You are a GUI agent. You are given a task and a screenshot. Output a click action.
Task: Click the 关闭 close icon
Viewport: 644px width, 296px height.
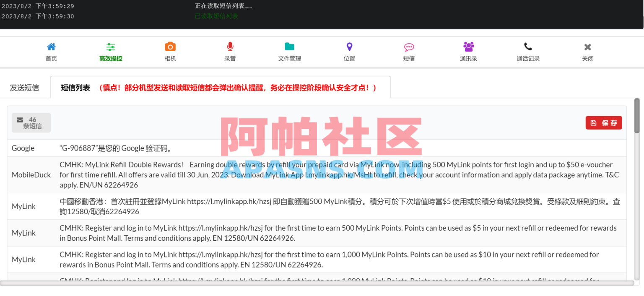point(587,50)
